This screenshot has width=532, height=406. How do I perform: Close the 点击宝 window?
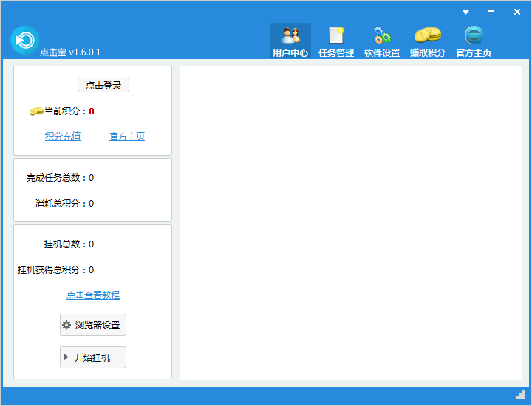[x=516, y=13]
